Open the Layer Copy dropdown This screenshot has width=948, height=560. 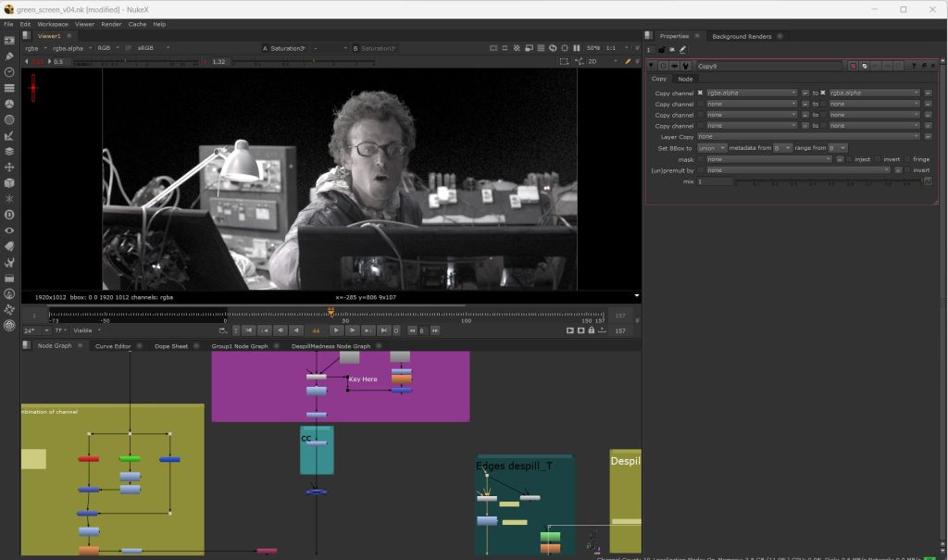point(809,137)
